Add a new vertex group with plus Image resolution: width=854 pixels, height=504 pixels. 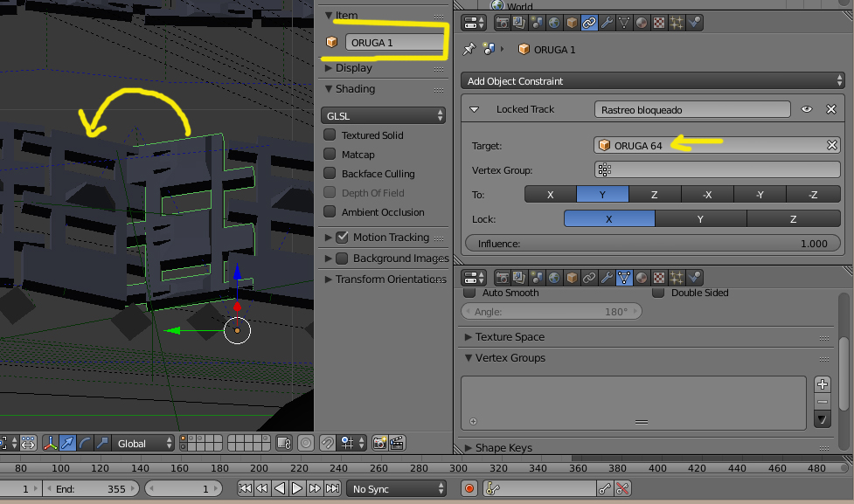pos(823,384)
